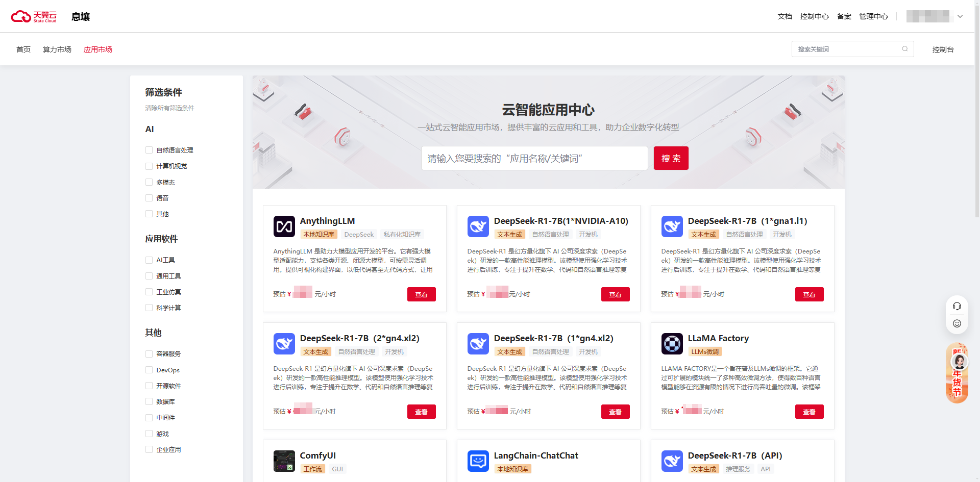Check the 容器服务 filter
Image resolution: width=980 pixels, height=482 pixels.
[x=149, y=354]
